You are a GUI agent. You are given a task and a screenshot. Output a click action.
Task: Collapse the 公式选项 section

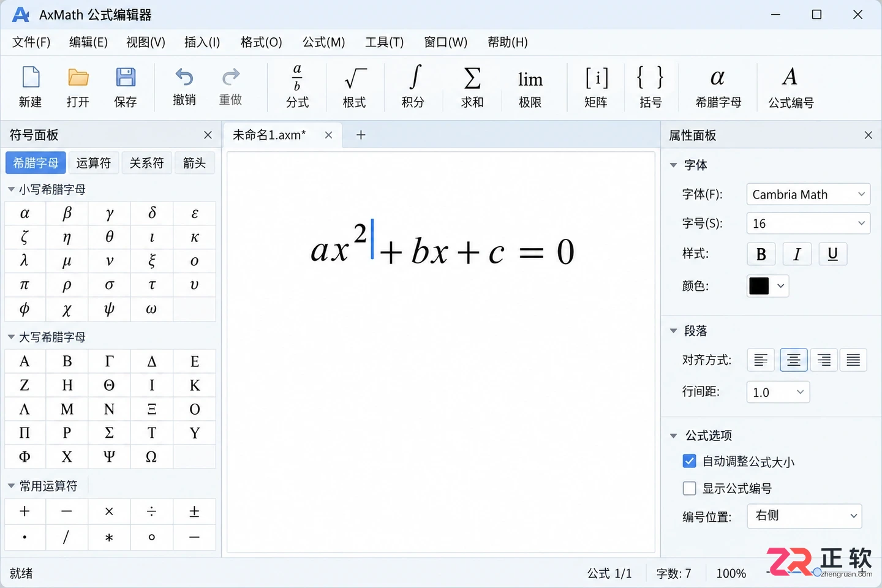pos(673,435)
